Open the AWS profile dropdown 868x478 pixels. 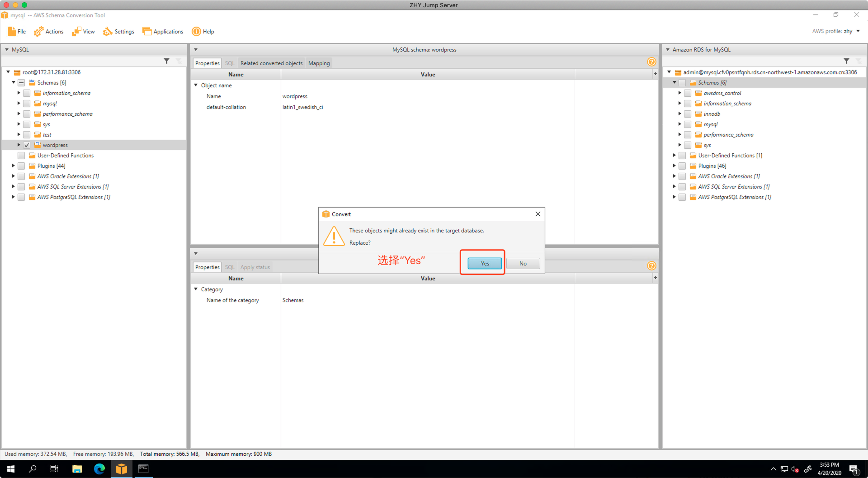pos(858,31)
